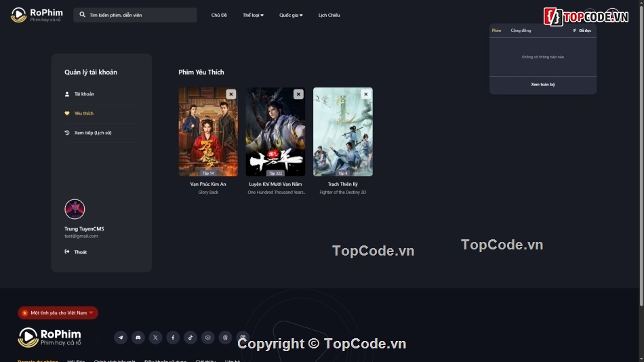Open the TikTok link in the footer
This screenshot has height=362, width=644.
coord(190,338)
